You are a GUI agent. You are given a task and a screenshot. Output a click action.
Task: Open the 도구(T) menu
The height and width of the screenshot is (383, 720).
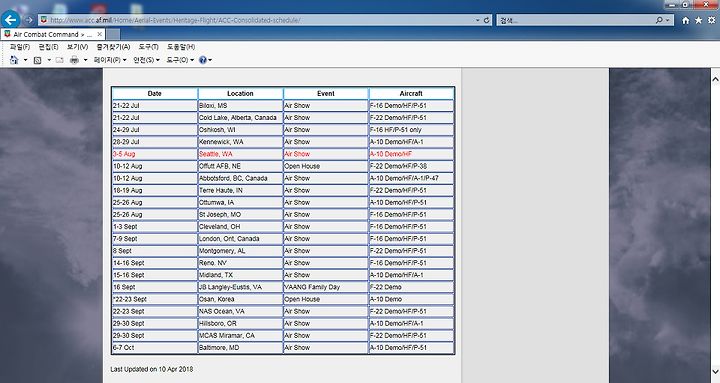(148, 47)
